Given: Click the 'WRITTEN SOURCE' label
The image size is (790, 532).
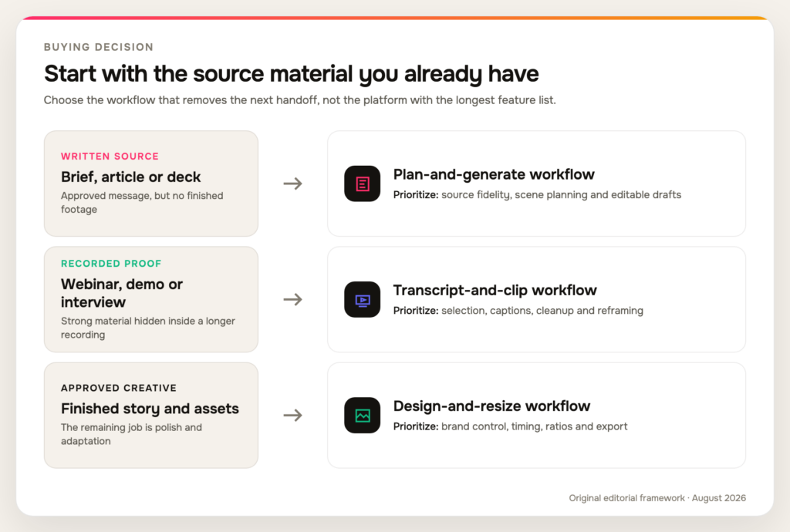Looking at the screenshot, I should pyautogui.click(x=110, y=157).
